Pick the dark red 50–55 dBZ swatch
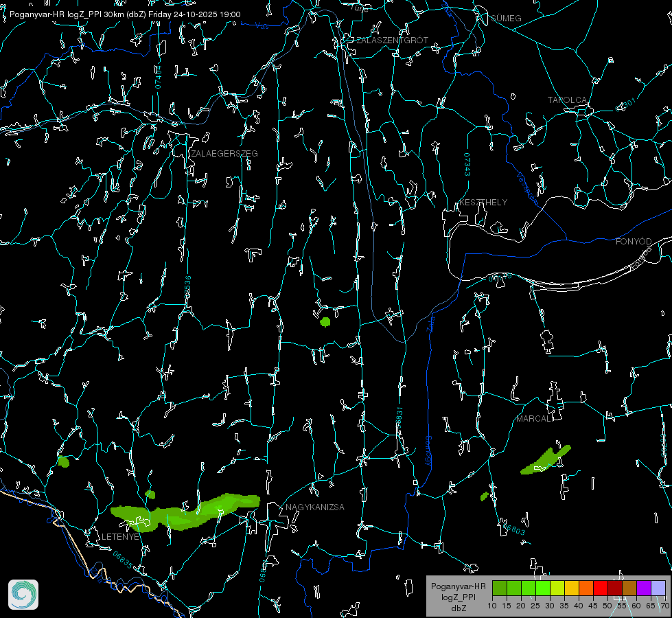 click(x=615, y=588)
